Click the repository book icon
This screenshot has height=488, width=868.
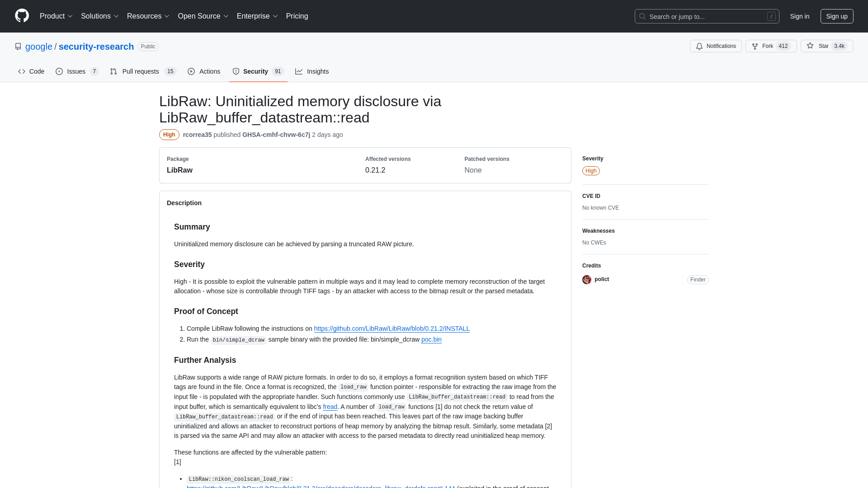[18, 47]
